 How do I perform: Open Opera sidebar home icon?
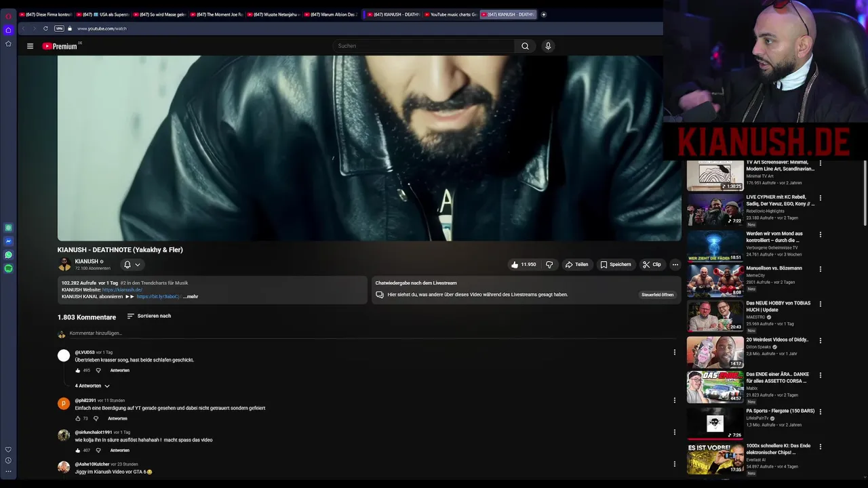click(8, 30)
